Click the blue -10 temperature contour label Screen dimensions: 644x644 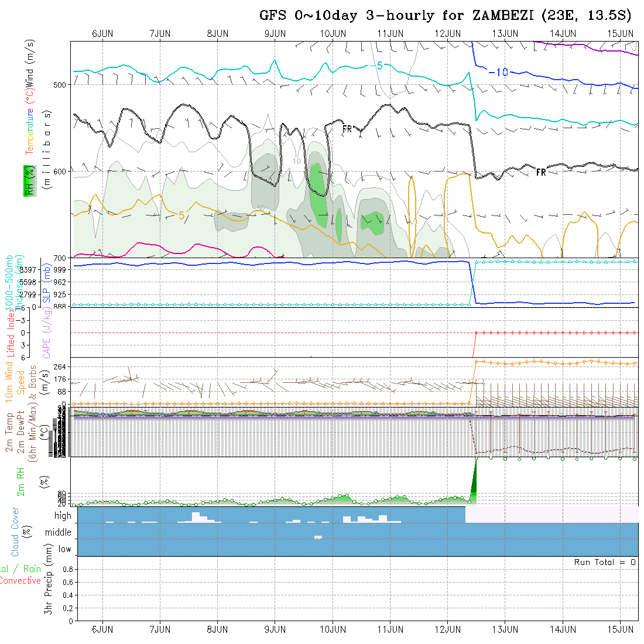coord(498,72)
